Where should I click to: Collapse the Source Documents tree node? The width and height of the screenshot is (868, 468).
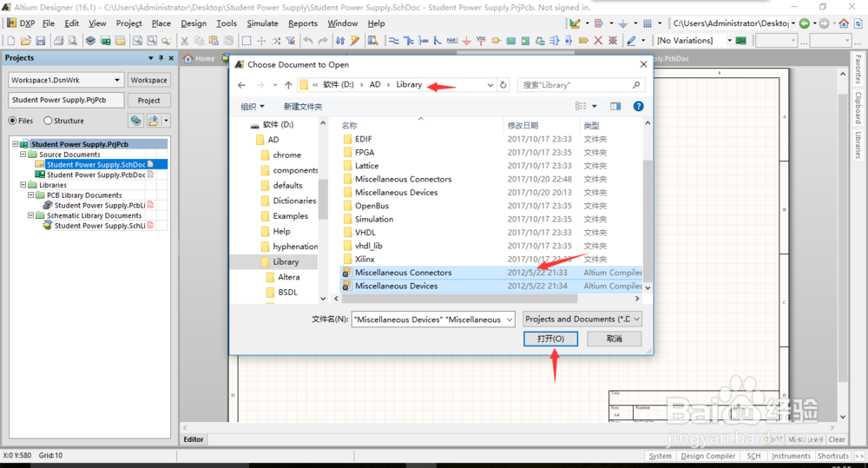[23, 154]
